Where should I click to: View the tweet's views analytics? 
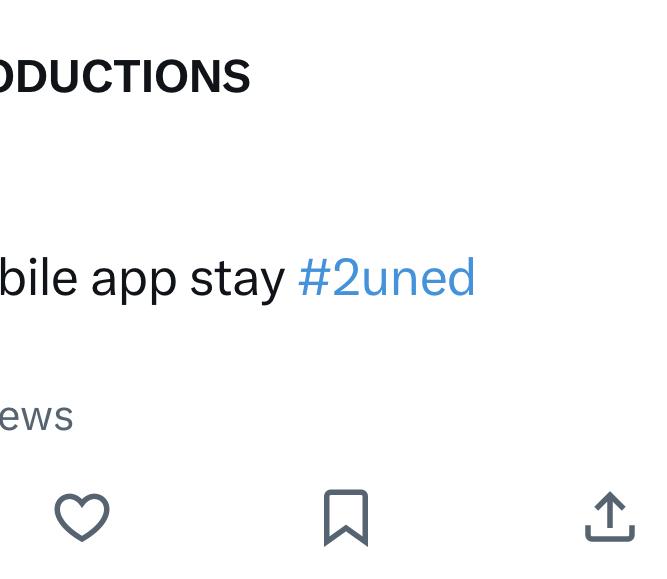pyautogui.click(x=36, y=416)
